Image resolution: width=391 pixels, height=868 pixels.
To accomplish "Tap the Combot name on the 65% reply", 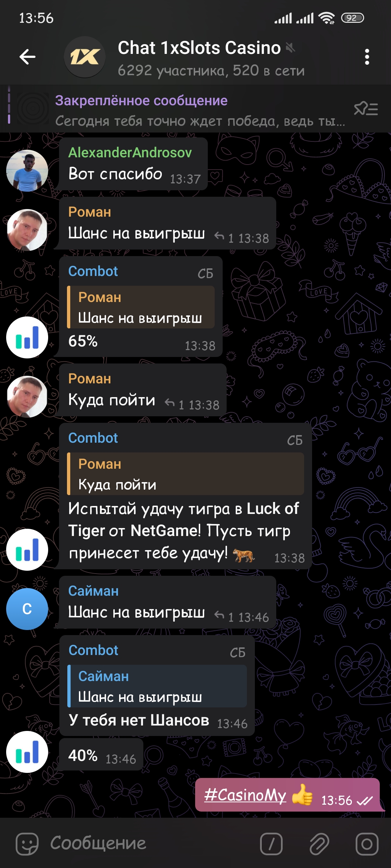I will [93, 271].
